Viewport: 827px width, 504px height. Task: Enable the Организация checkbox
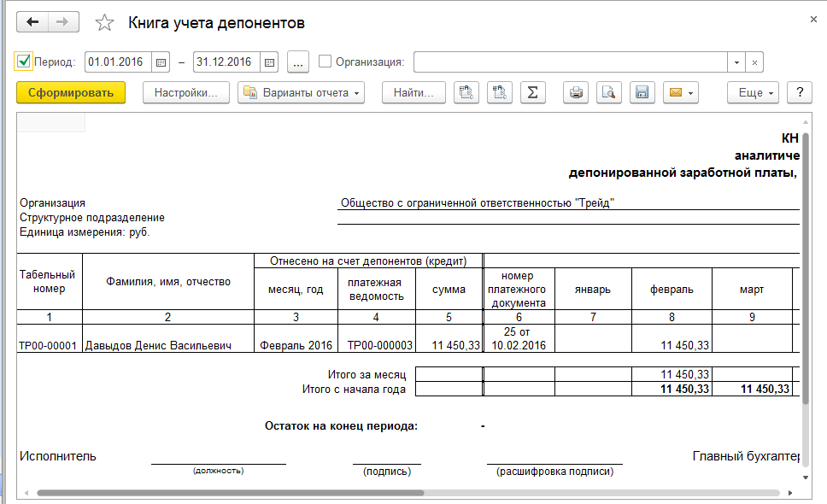coord(325,62)
